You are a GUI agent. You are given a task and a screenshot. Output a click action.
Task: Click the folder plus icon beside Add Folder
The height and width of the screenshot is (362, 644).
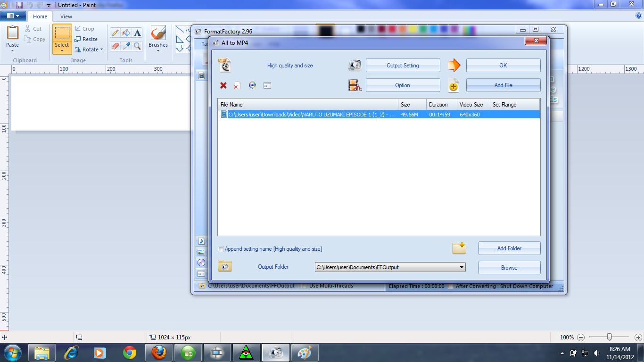pyautogui.click(x=459, y=248)
